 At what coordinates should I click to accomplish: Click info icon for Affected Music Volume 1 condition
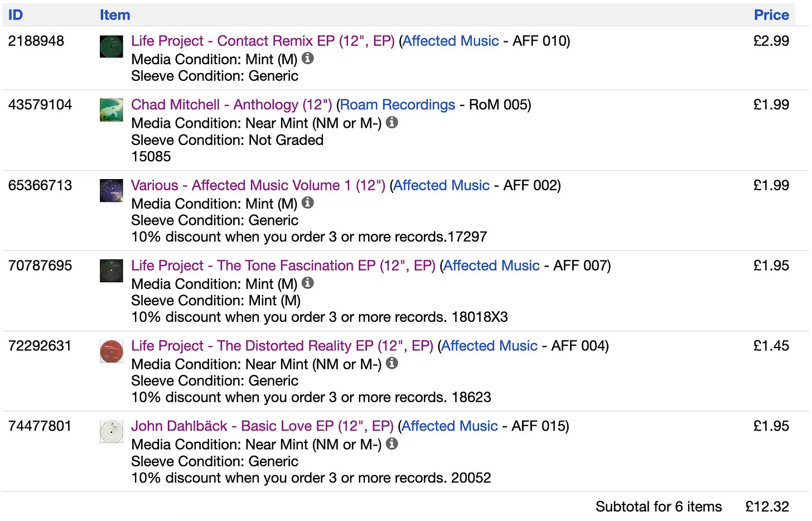308,202
